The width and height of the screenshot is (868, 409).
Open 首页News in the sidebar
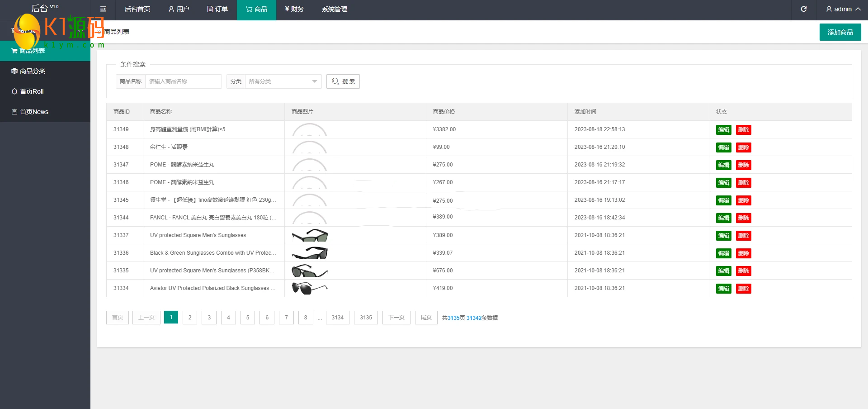[x=33, y=112]
